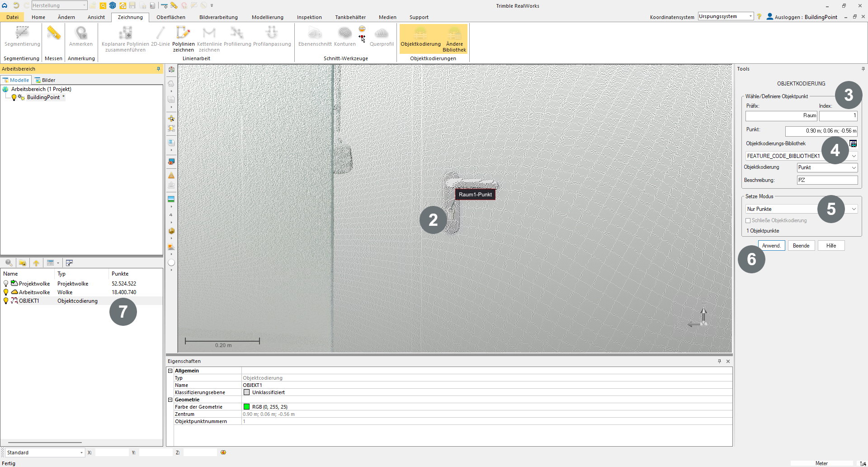Viewport: 868px width, 467px height.
Task: Toggle visibility bulb of Projektwolke
Action: [6, 284]
